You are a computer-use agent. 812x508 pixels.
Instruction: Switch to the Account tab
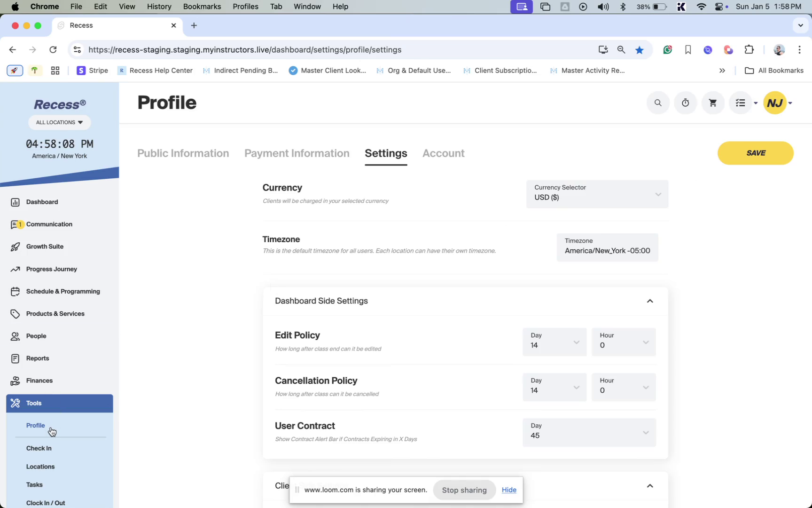click(x=443, y=153)
